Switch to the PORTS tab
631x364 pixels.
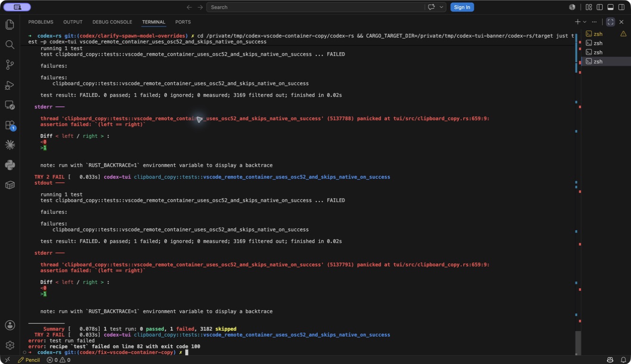(x=183, y=22)
